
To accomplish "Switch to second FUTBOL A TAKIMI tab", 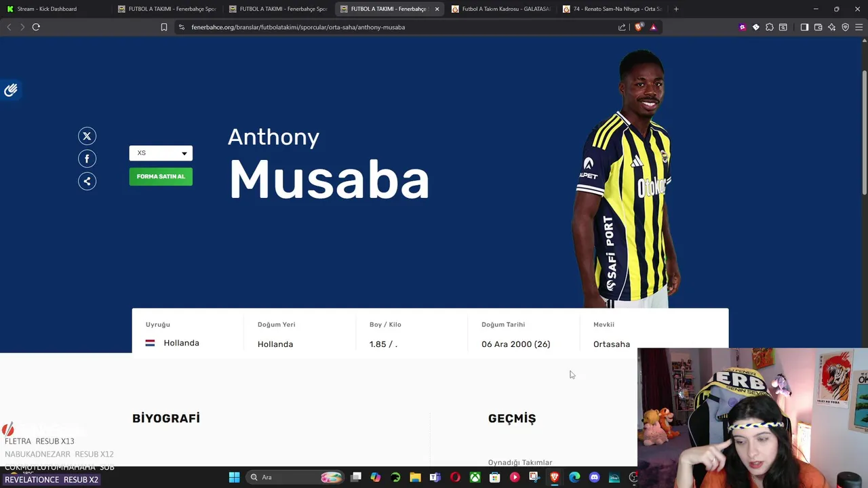I will (x=278, y=9).
